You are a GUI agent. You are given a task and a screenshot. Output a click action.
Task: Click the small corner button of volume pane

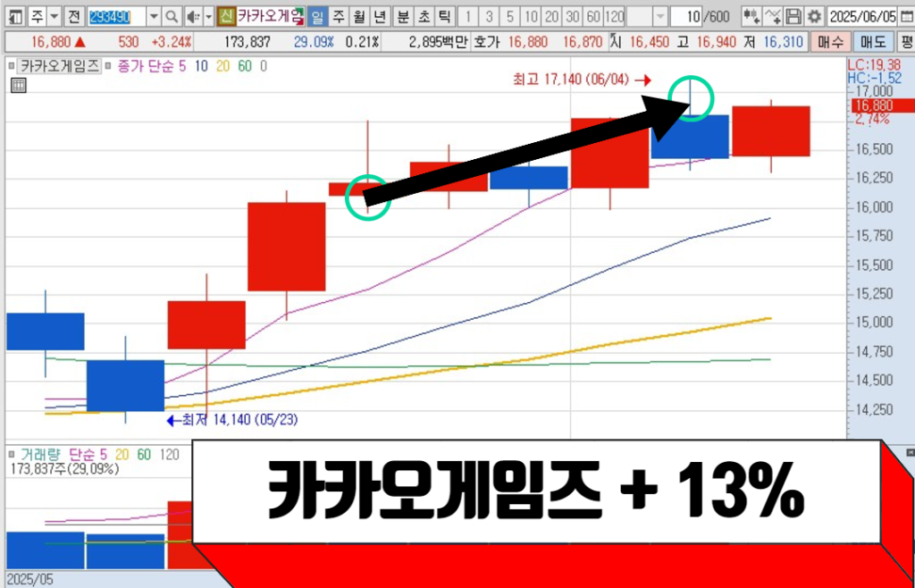910,453
